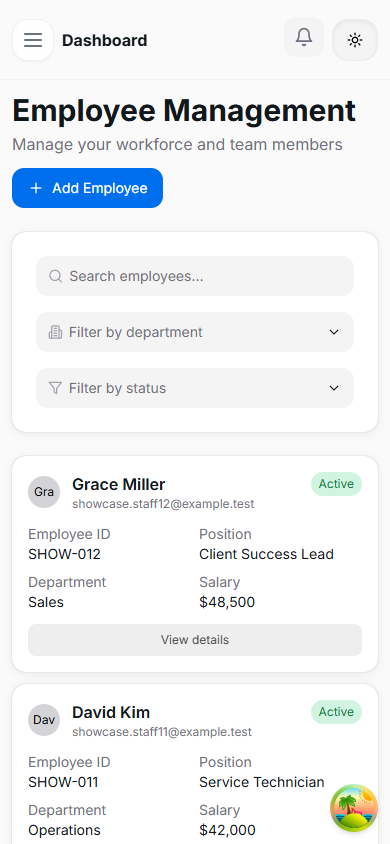Expand department filter chevron arrow
This screenshot has height=844, width=390.
click(334, 332)
